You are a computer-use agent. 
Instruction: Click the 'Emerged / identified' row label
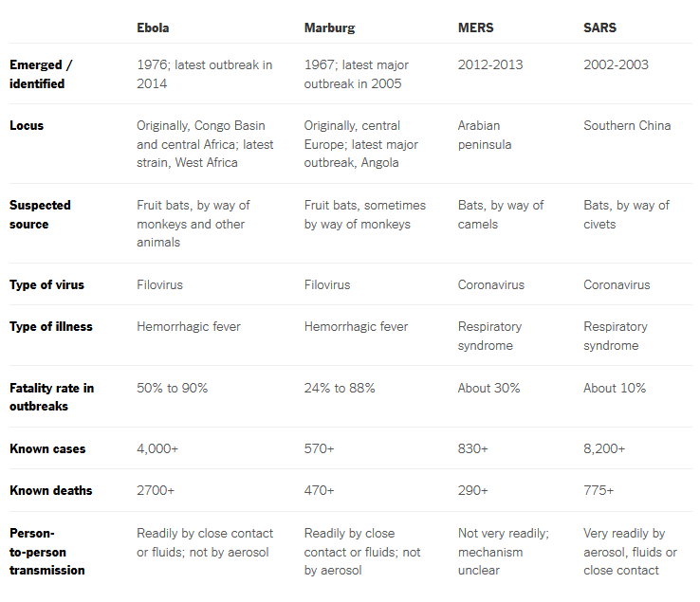[41, 74]
